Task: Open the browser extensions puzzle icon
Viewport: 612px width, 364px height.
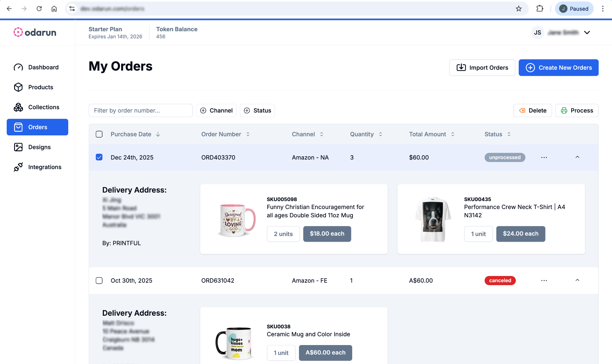Action: coord(539,9)
